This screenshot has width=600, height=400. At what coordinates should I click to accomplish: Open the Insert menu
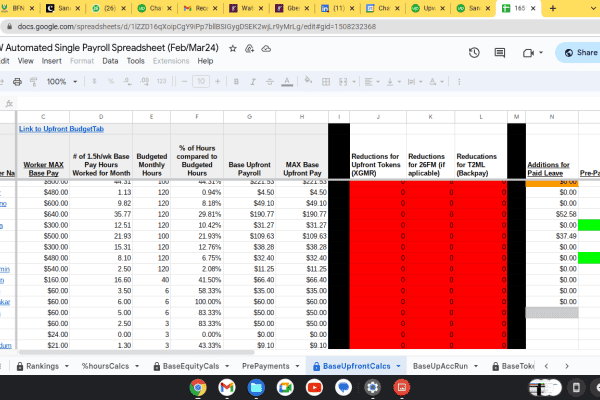point(52,61)
